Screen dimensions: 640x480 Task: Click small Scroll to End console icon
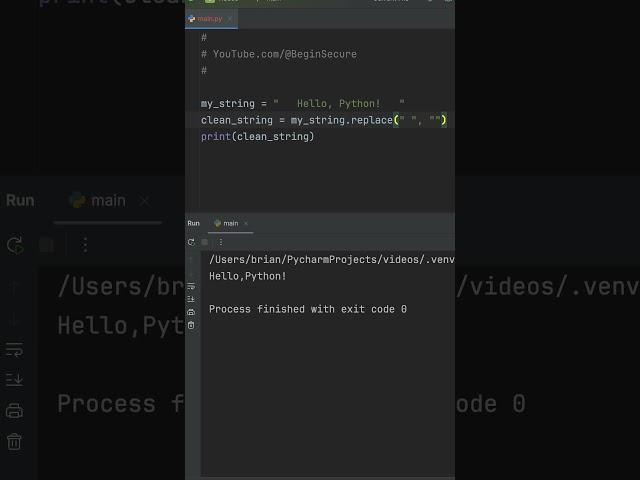191,299
